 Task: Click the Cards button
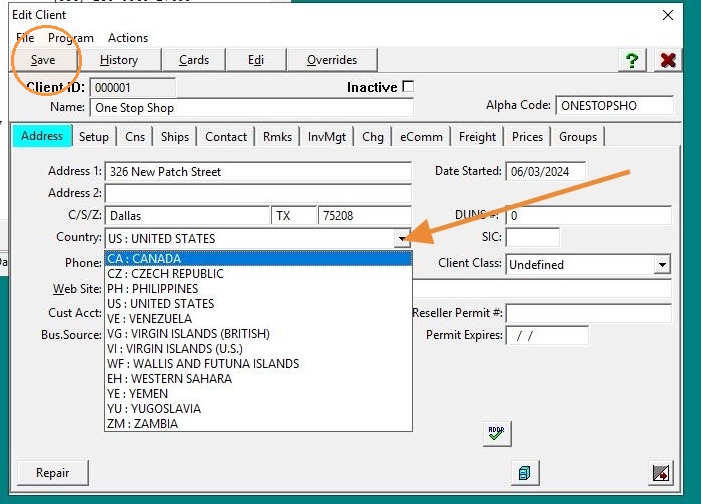[194, 60]
